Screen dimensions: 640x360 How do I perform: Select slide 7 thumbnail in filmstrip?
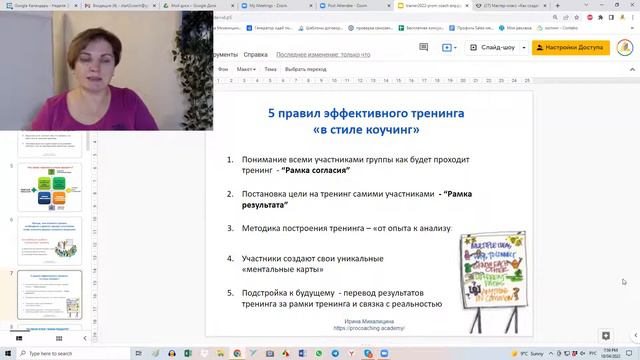(50, 295)
